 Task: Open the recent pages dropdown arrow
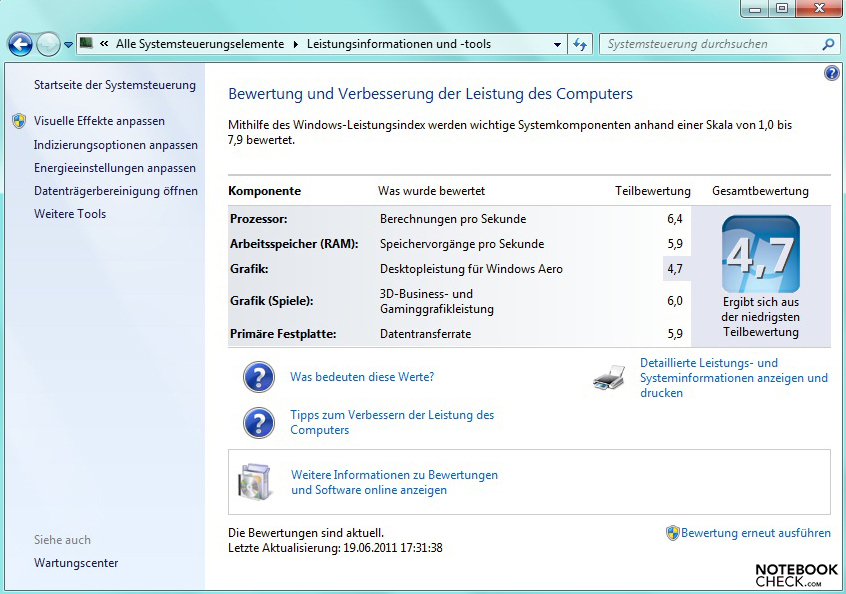(68, 45)
